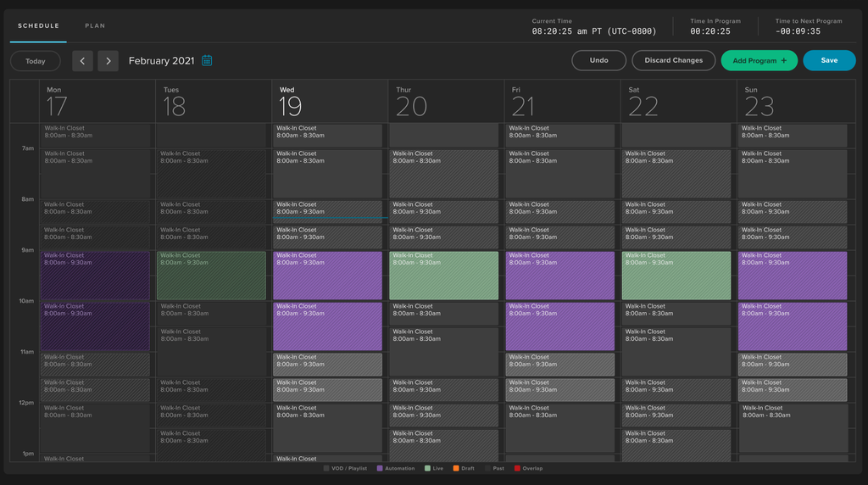Switch to the Schedule tab
Image resolution: width=868 pixels, height=485 pixels.
[x=38, y=26]
